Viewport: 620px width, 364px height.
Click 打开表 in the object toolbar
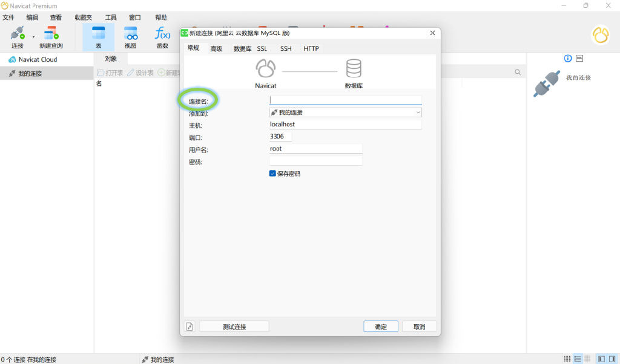(x=110, y=73)
